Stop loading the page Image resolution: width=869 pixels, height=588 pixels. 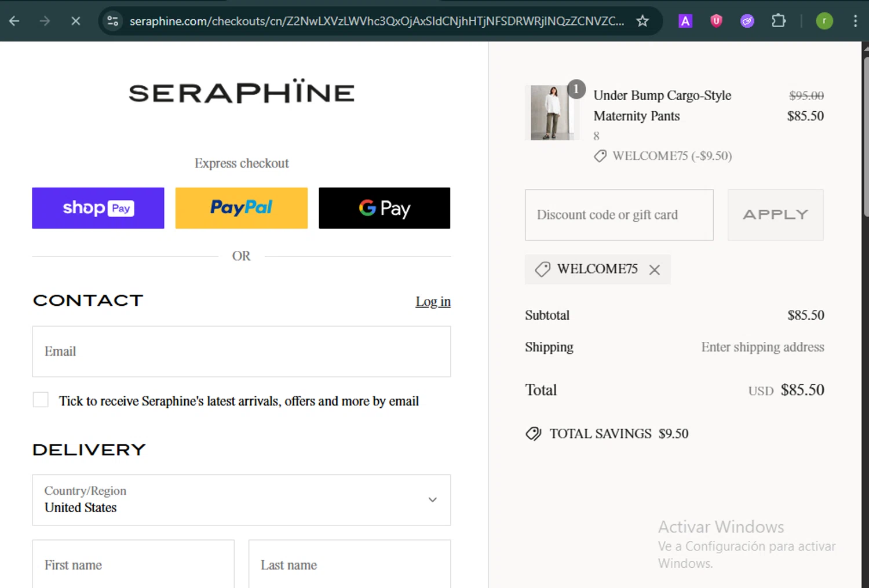tap(76, 21)
